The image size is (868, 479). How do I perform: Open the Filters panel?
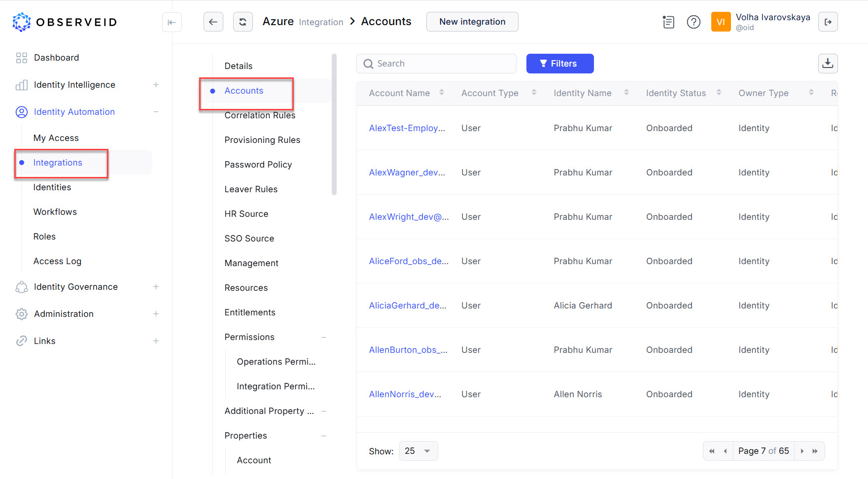tap(559, 63)
